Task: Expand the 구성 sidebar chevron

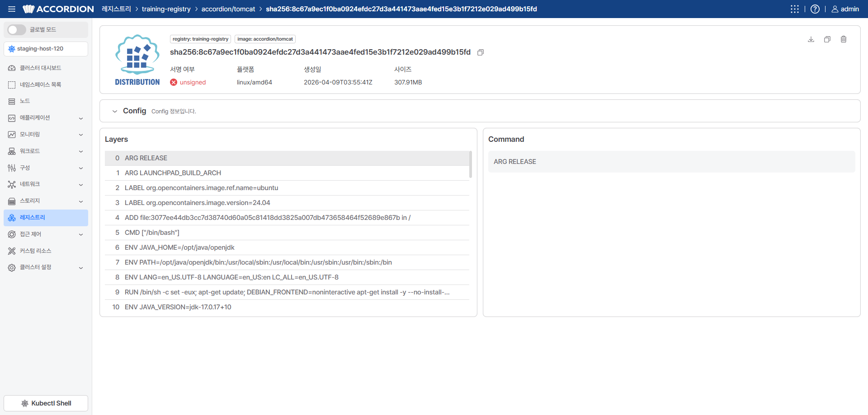Action: (81, 168)
